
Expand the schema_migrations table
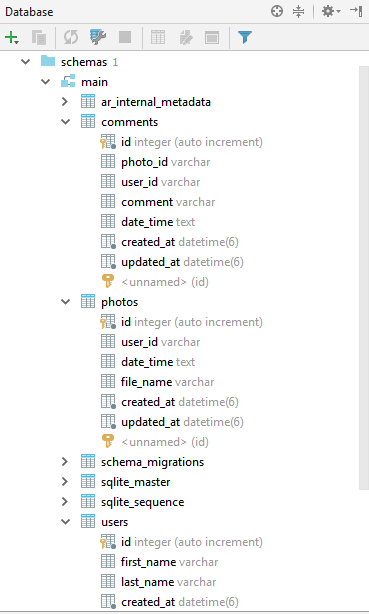coord(65,462)
